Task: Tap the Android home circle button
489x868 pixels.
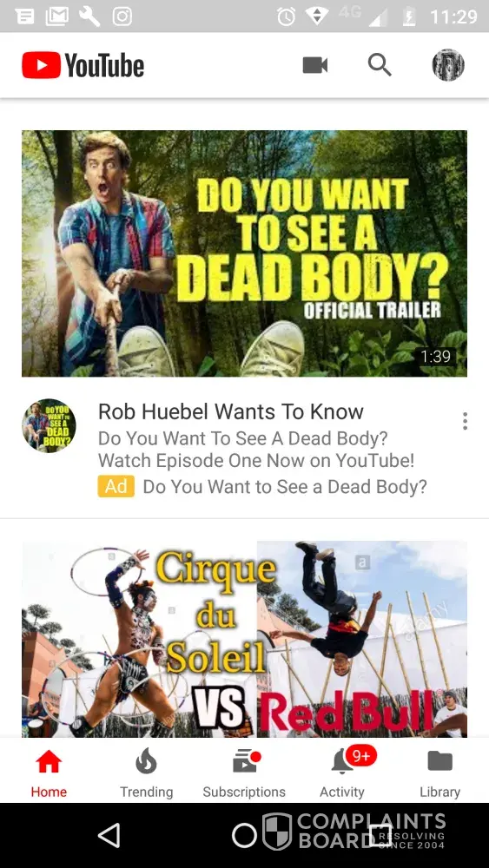Action: click(x=244, y=835)
